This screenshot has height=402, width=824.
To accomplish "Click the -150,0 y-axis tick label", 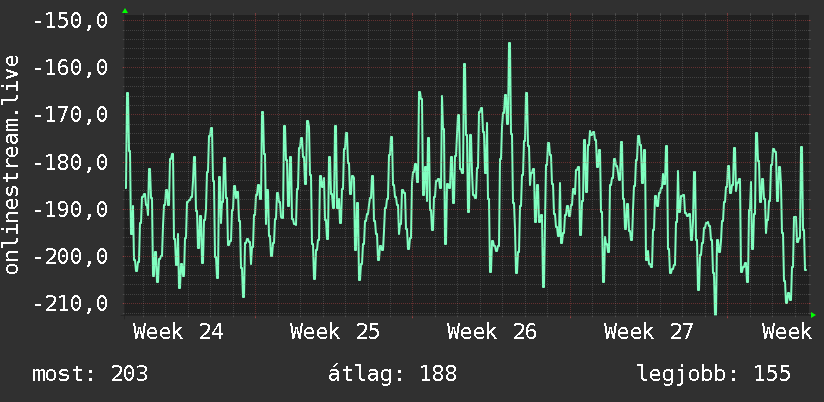I will 70,21.
